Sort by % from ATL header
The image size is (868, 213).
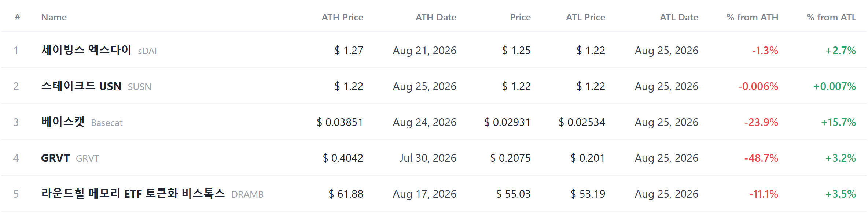click(x=831, y=17)
